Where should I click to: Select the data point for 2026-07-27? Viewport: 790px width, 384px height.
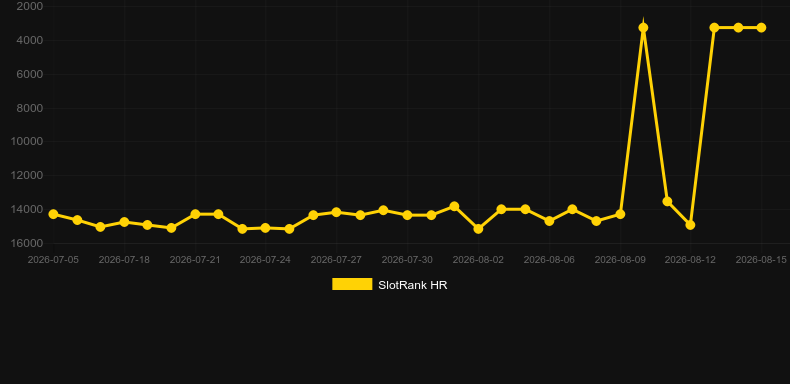point(337,212)
